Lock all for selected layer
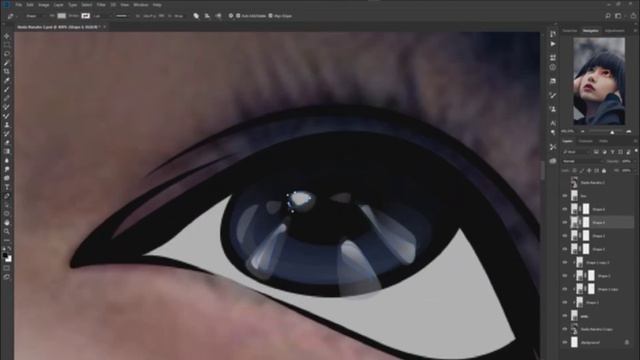 tap(604, 171)
